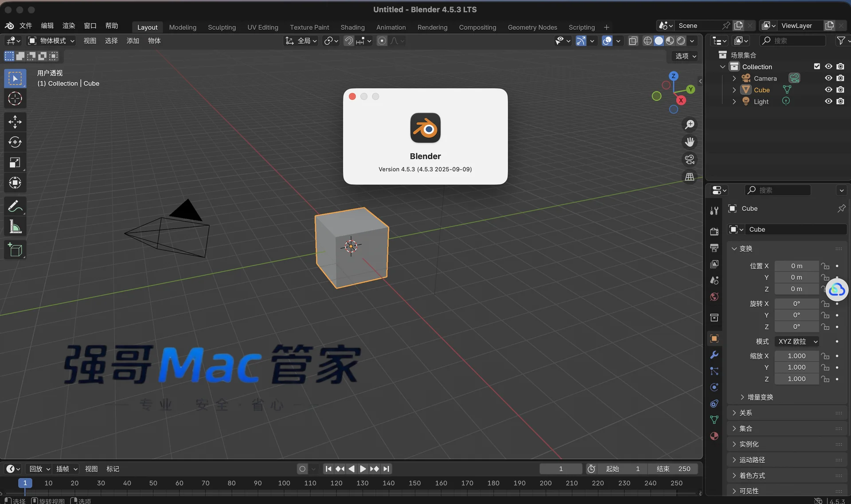Activate the Scale tool

[15, 163]
